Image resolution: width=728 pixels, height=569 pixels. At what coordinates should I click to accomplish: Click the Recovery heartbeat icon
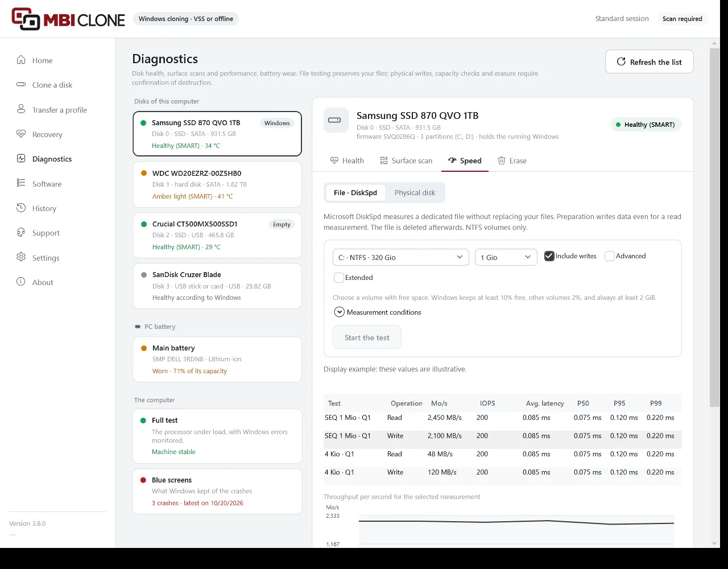[21, 134]
